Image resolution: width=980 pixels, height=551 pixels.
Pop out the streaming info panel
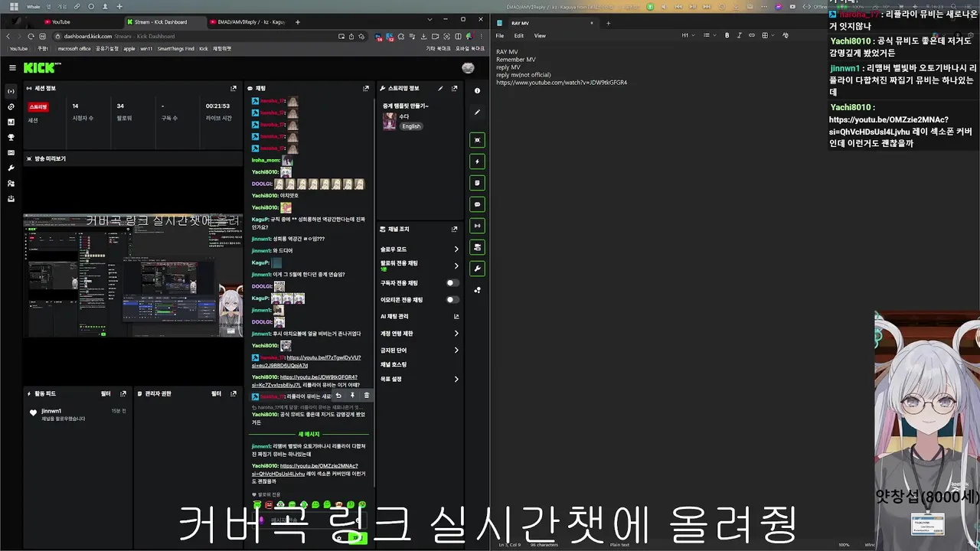[454, 88]
